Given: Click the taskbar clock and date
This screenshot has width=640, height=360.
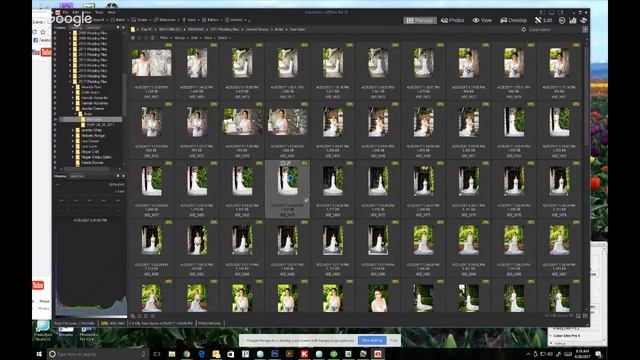Looking at the screenshot, I should 582,354.
